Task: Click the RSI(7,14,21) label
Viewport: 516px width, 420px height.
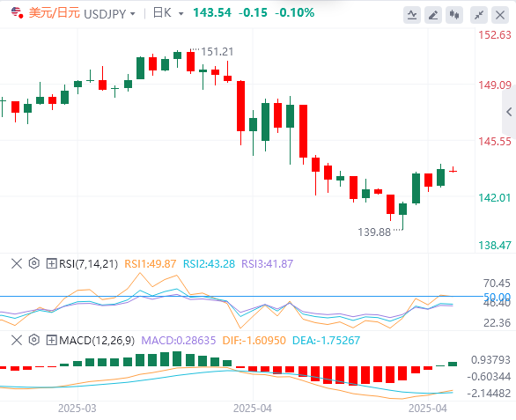Action: tap(88, 264)
